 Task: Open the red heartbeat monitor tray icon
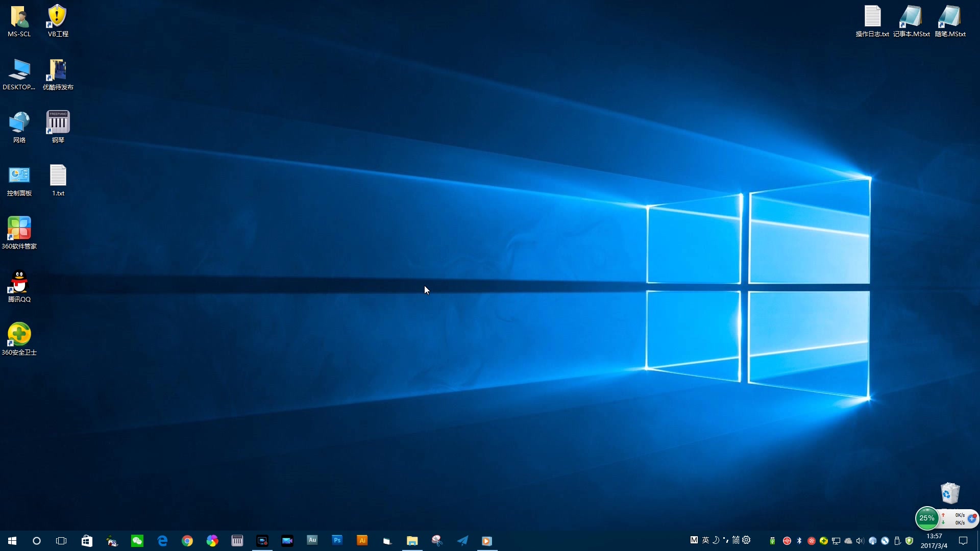787,541
